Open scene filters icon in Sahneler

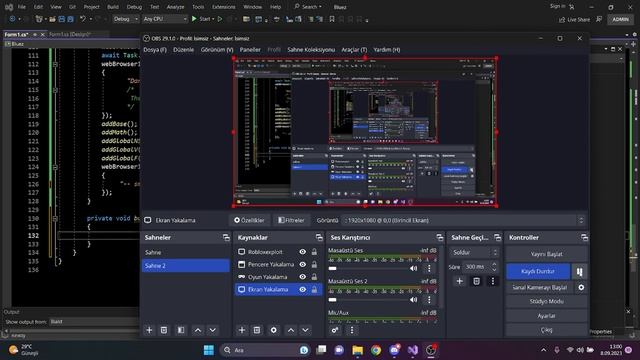coord(181,330)
